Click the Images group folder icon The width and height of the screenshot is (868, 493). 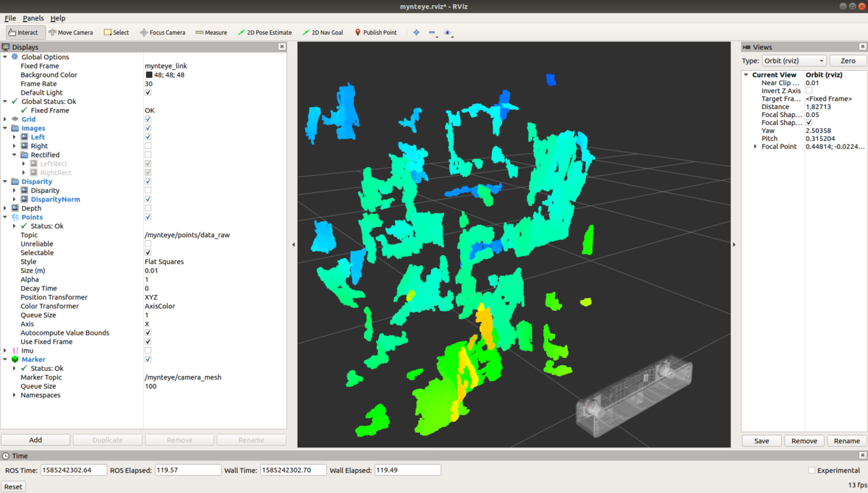point(14,128)
